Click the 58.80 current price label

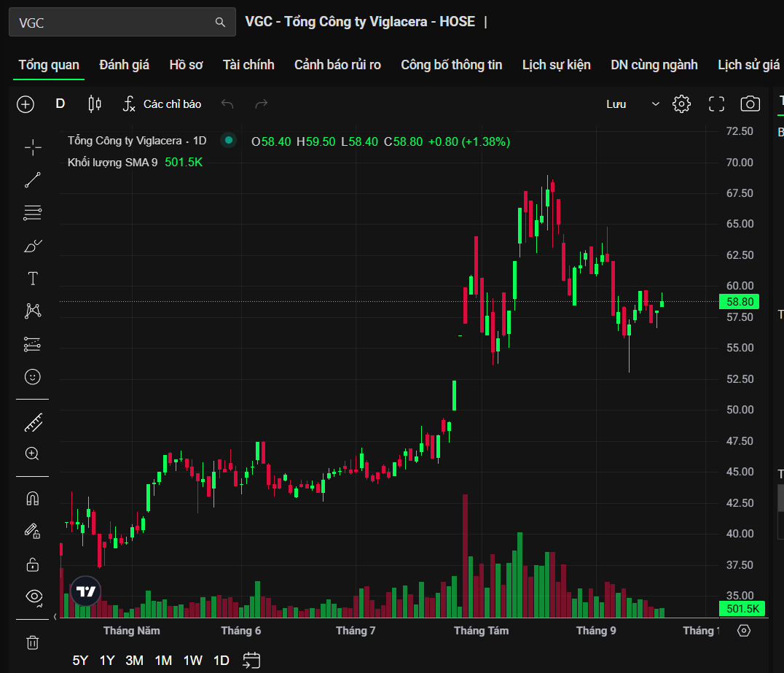739,302
